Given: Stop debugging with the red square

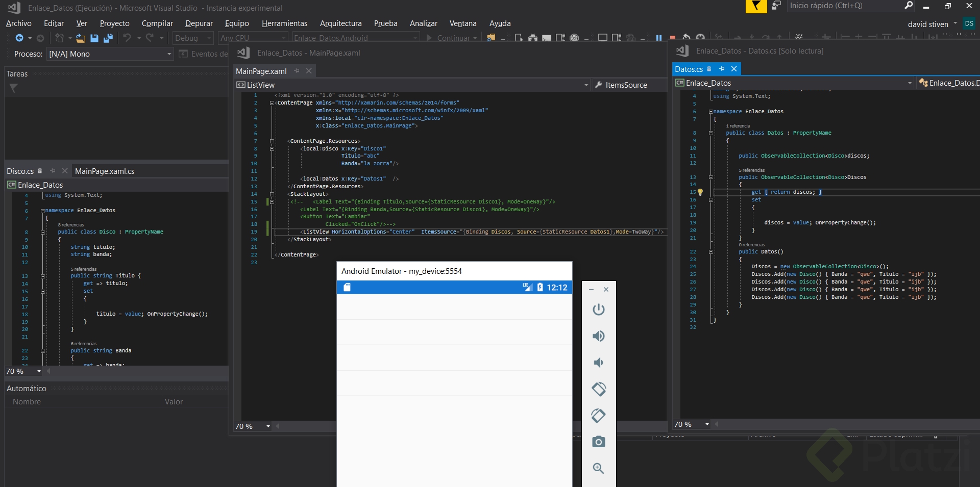Looking at the screenshot, I should click(673, 38).
